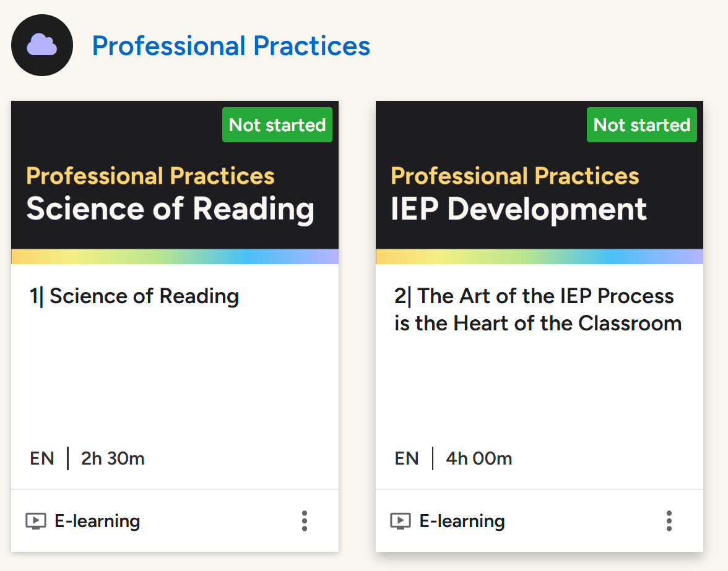Click the 2h 30m duration label
The width and height of the screenshot is (728, 571).
point(113,458)
